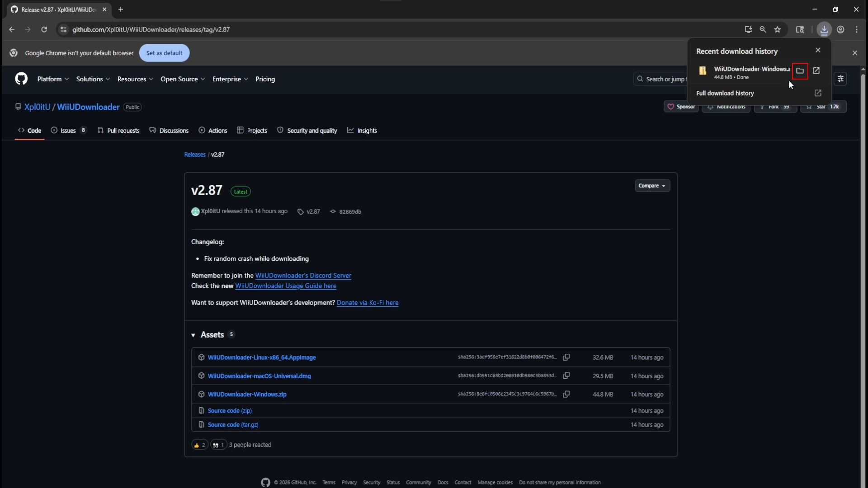Show WiiUDownloader-Windows download in folder

800,71
